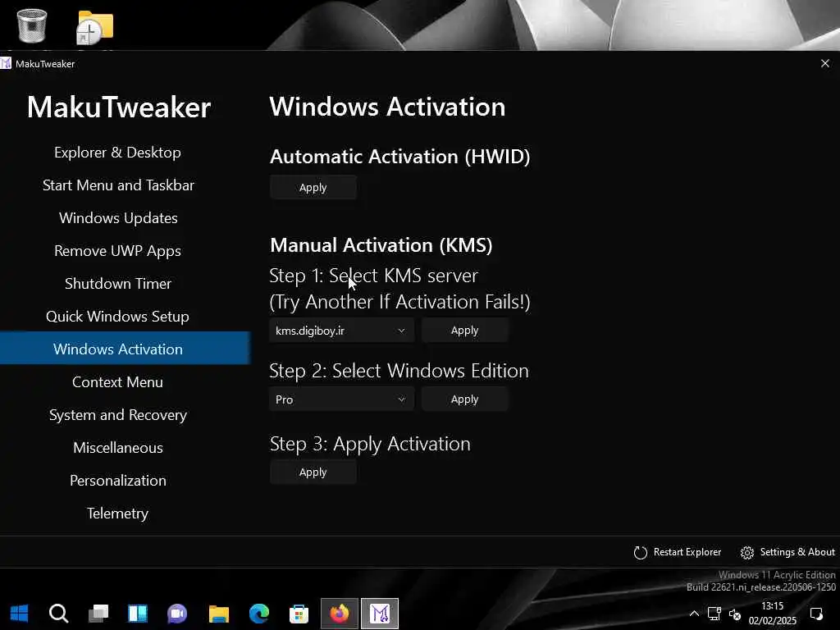Image resolution: width=840 pixels, height=630 pixels.
Task: Switch to Firefox on the taskbar
Action: pyautogui.click(x=339, y=614)
